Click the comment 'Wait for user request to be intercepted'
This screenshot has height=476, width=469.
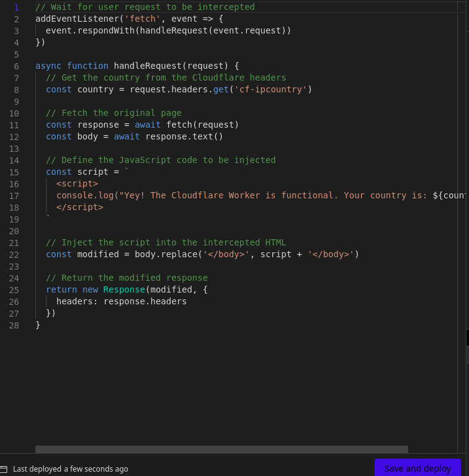coord(145,7)
